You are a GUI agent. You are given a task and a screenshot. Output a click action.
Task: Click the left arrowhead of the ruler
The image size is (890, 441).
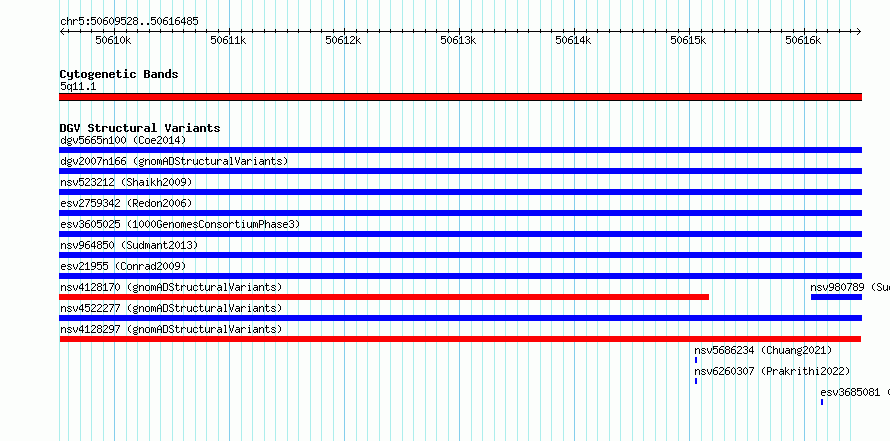click(x=62, y=32)
